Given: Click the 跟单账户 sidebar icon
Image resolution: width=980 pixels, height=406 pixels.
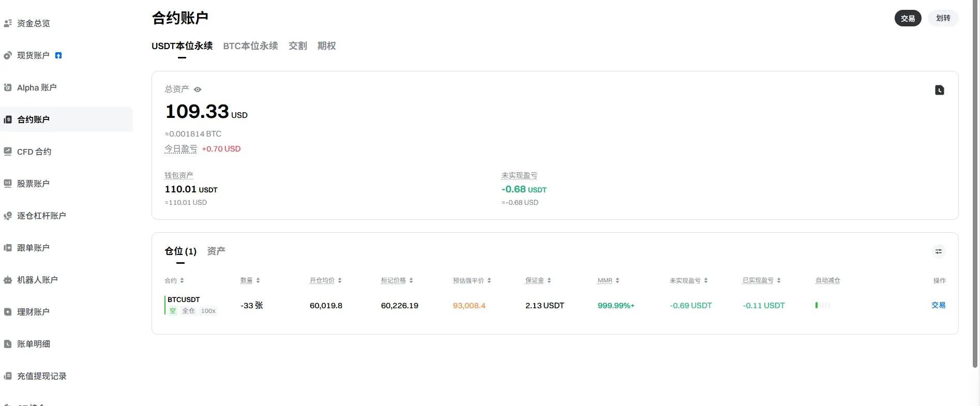Looking at the screenshot, I should (x=8, y=248).
